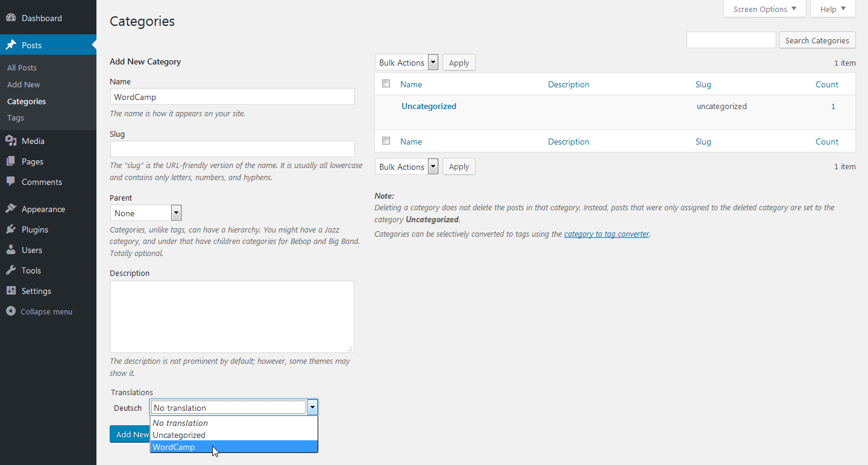Click the Pages icon in sidebar
Screen dimensions: 868x465
pos(11,161)
